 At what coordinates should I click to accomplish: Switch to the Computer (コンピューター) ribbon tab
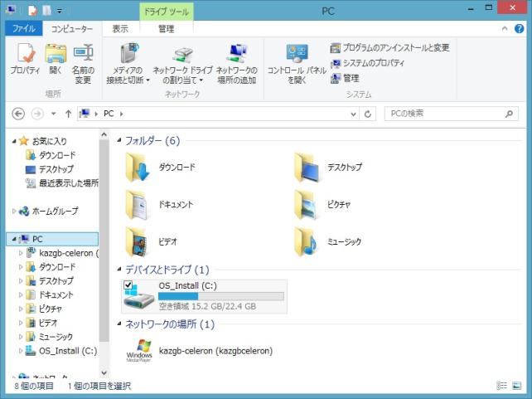click(x=72, y=29)
